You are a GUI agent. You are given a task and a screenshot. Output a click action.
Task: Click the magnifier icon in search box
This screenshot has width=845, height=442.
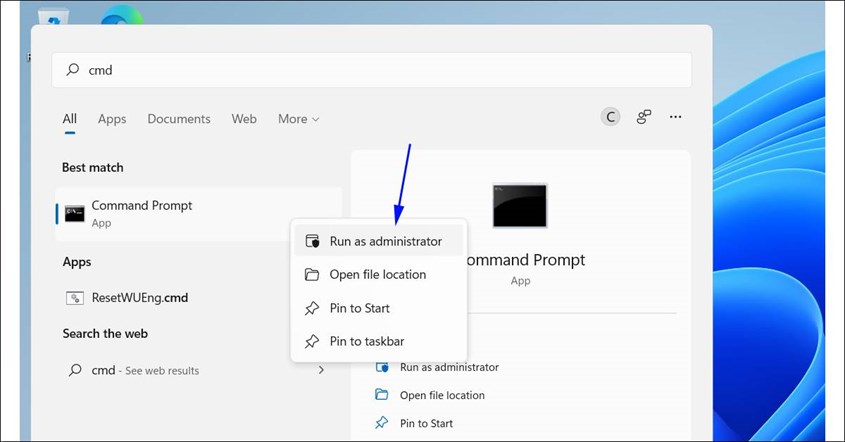73,70
